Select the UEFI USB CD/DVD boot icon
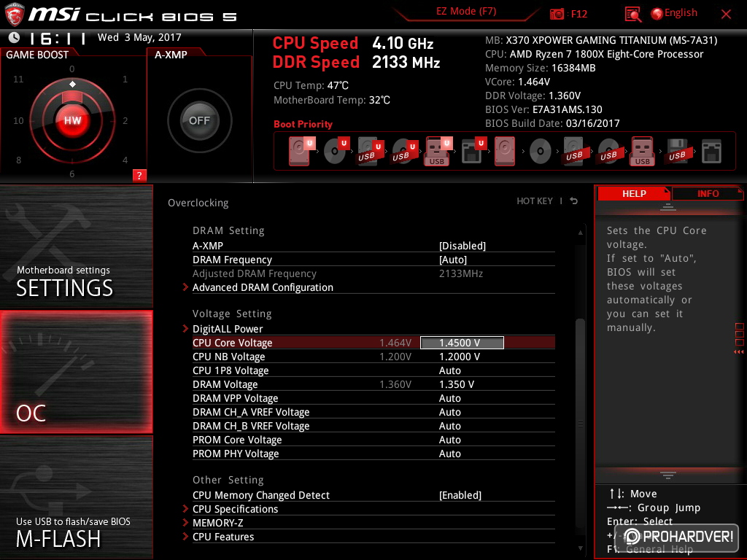The image size is (747, 560). (405, 151)
